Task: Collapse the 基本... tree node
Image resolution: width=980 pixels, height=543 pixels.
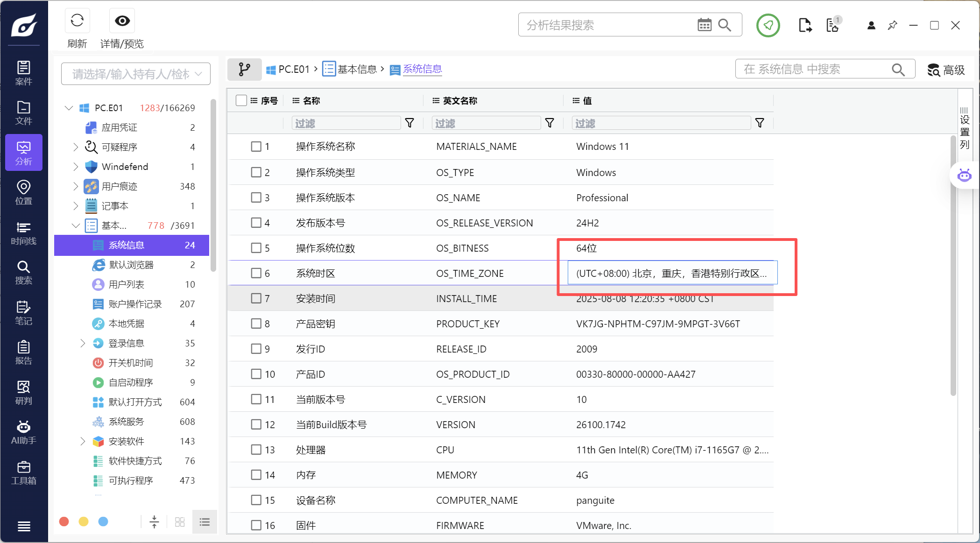Action: (76, 226)
